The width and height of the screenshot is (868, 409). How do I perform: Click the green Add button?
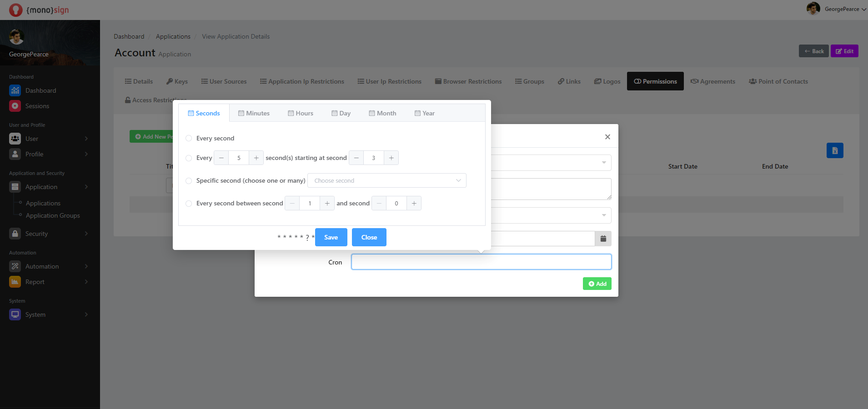[597, 284]
